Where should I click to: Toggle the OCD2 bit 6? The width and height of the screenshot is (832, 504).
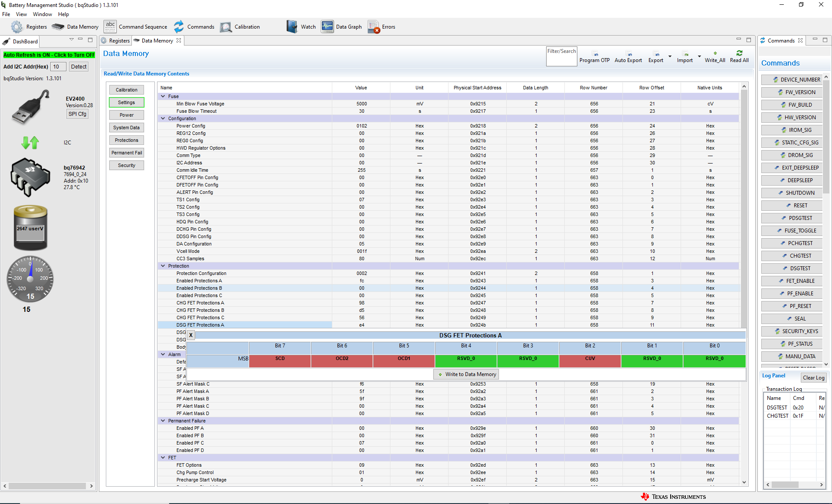pos(342,361)
